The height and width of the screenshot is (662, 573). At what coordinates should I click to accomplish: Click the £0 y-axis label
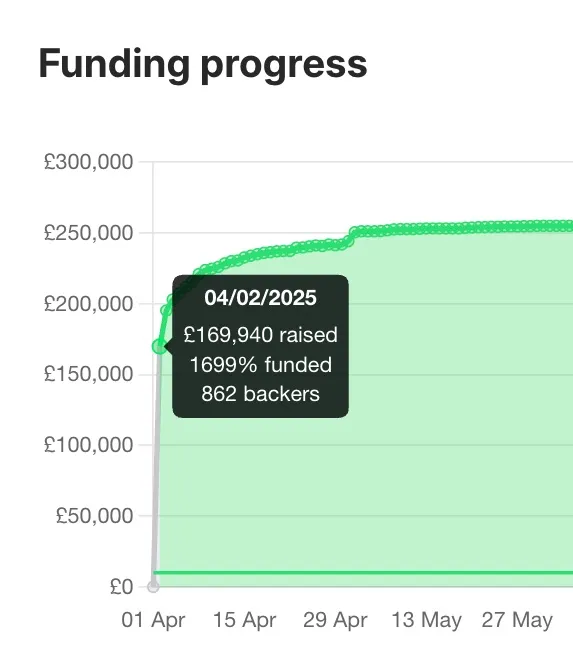[122, 586]
